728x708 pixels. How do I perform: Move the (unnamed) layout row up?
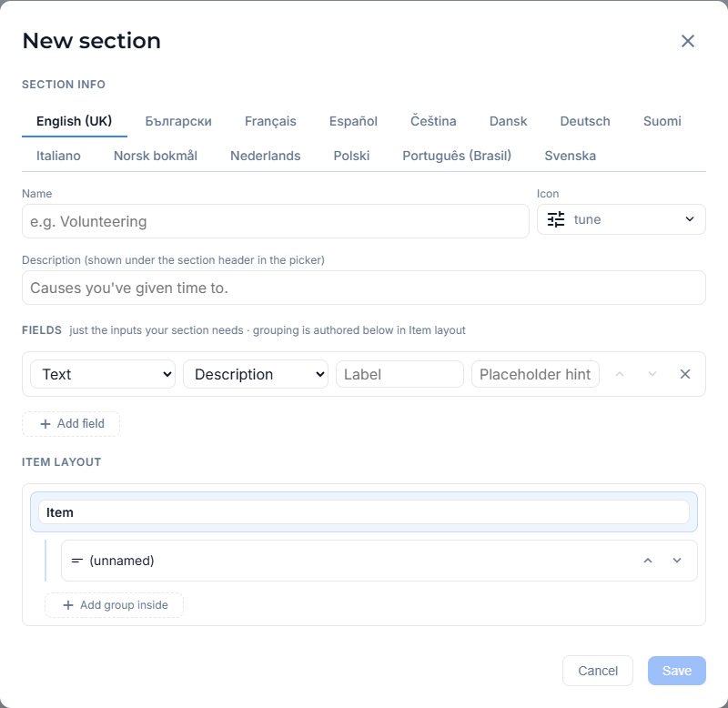[648, 561]
